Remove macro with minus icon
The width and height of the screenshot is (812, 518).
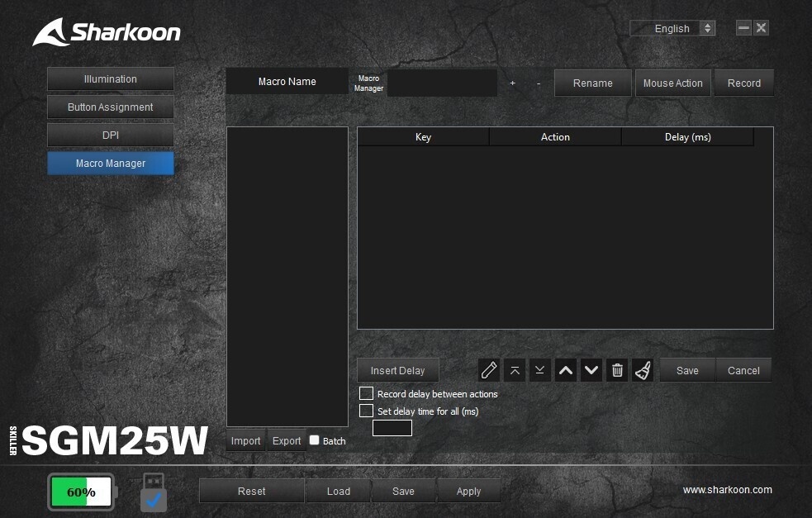539,83
